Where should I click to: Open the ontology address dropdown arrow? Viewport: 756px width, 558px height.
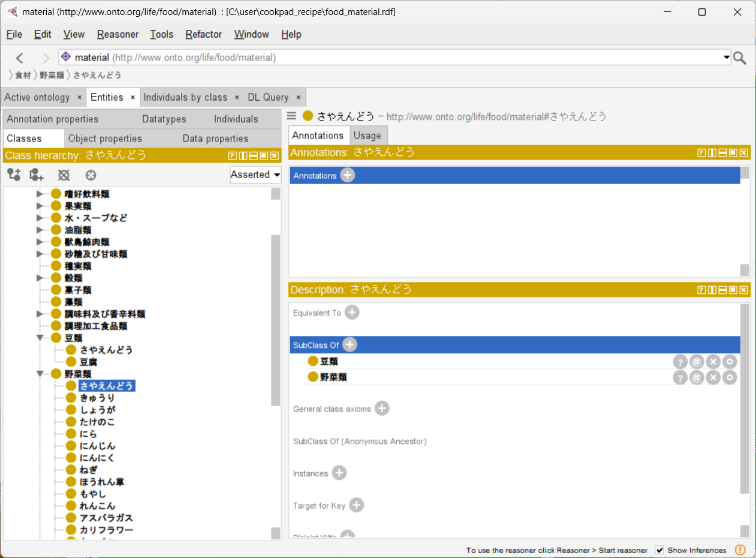(x=727, y=58)
